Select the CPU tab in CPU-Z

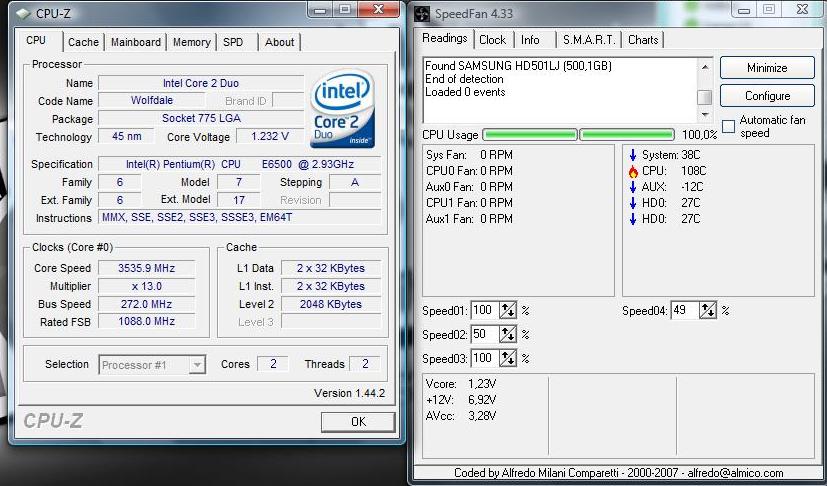pyautogui.click(x=36, y=41)
